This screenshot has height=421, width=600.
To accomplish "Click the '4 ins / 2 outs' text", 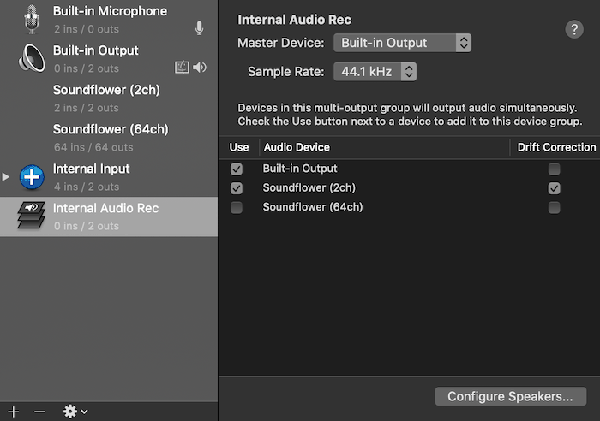I will point(86,187).
